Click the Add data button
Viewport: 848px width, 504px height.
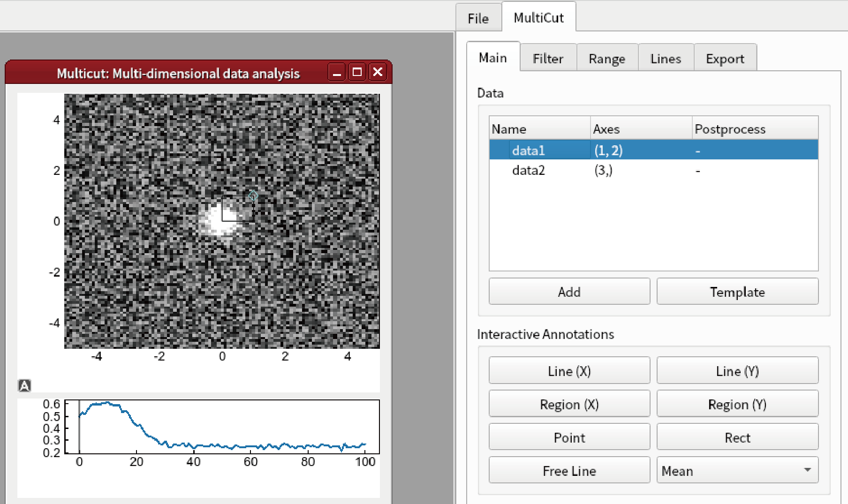click(569, 292)
